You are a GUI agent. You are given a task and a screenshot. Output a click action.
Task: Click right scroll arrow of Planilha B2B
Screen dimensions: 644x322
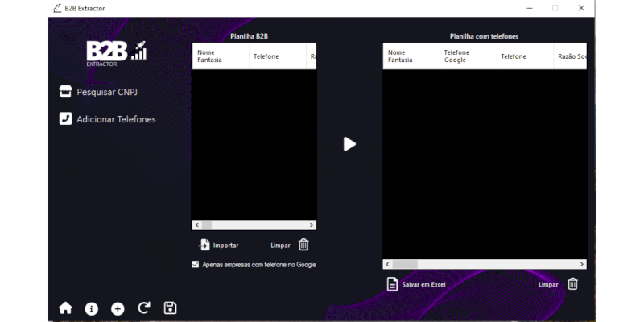click(x=312, y=225)
